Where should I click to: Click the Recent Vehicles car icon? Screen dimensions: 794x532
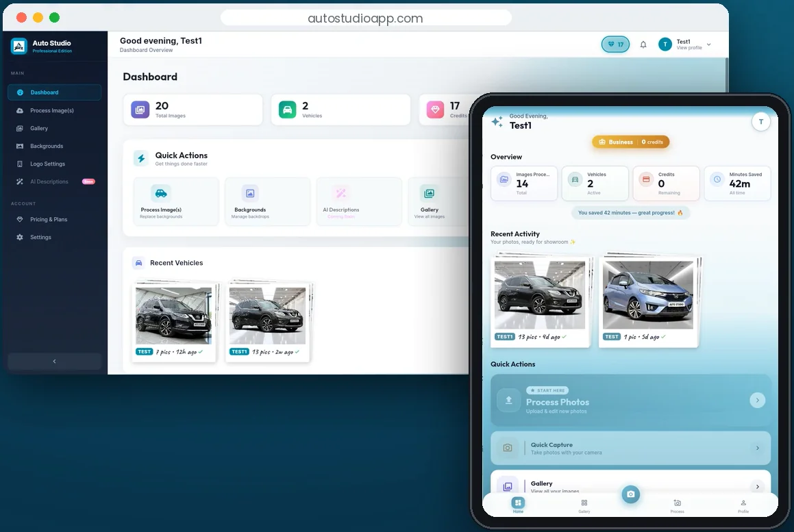click(138, 263)
